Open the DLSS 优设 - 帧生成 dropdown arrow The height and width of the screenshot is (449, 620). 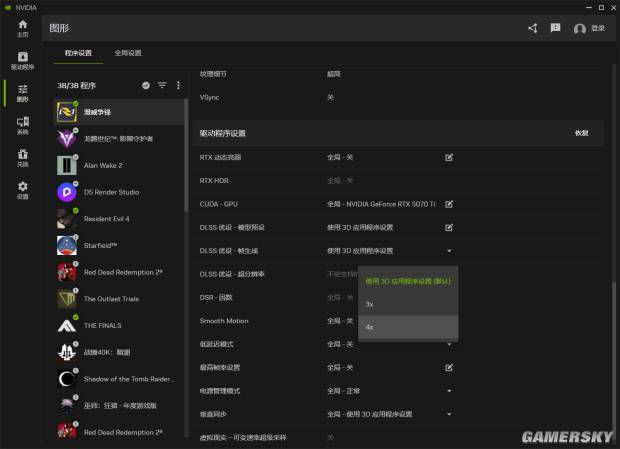click(449, 251)
